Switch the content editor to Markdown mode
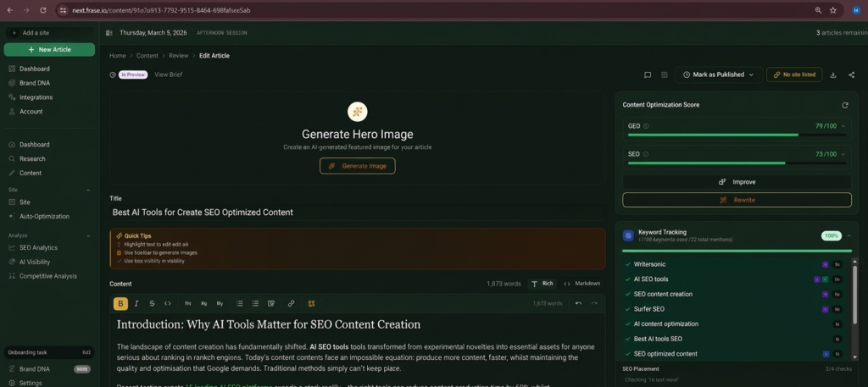868x387 pixels. [581, 284]
